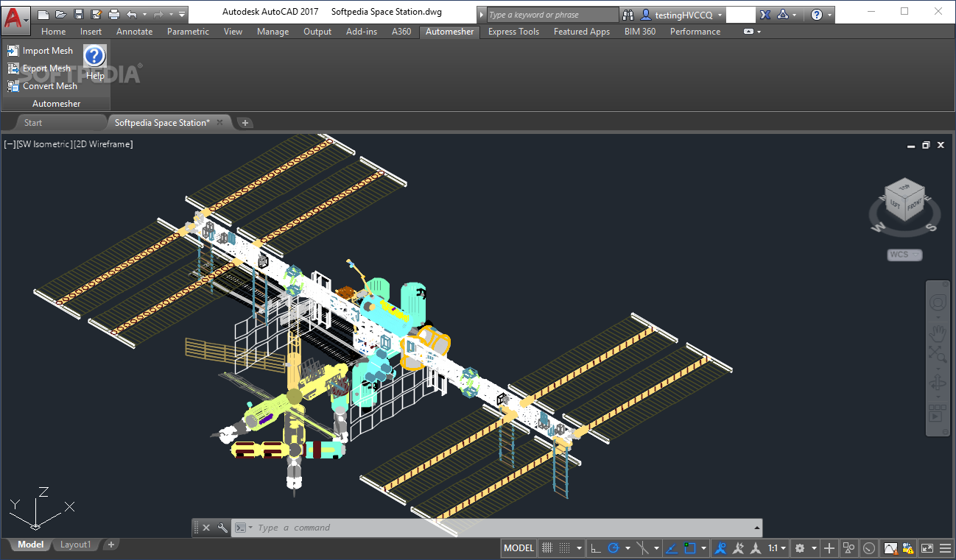Image resolution: width=956 pixels, height=560 pixels.
Task: Click the Convert Mesh icon
Action: pyautogui.click(x=13, y=86)
